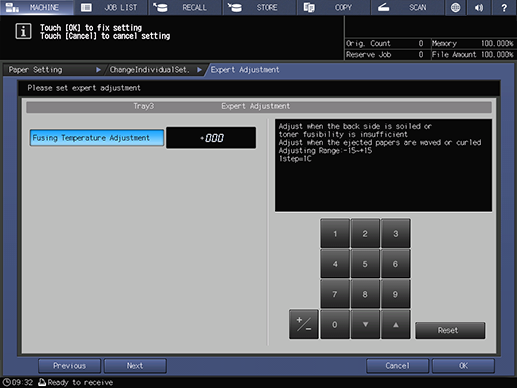Go back to Paper Setting breadcrumb
Screen dimensions: 517x388
pos(53,70)
